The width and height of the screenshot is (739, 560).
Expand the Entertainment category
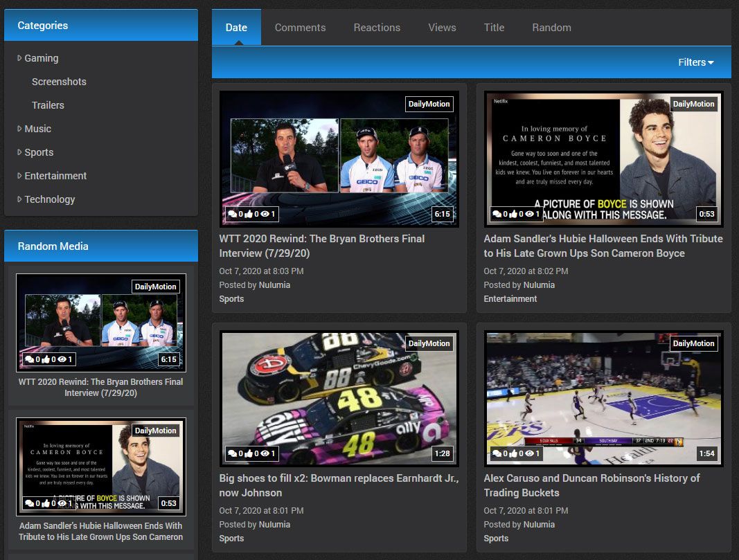coord(19,176)
